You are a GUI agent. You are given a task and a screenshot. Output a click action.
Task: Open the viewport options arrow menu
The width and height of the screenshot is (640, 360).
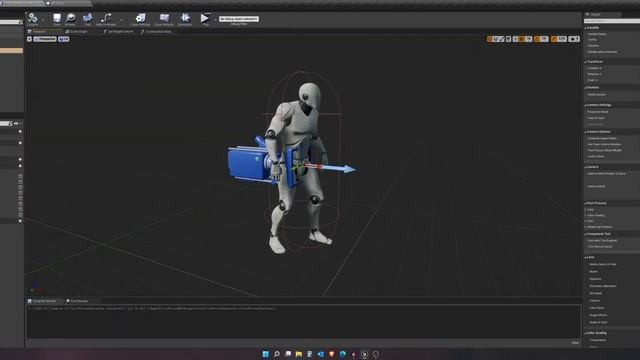[29, 39]
